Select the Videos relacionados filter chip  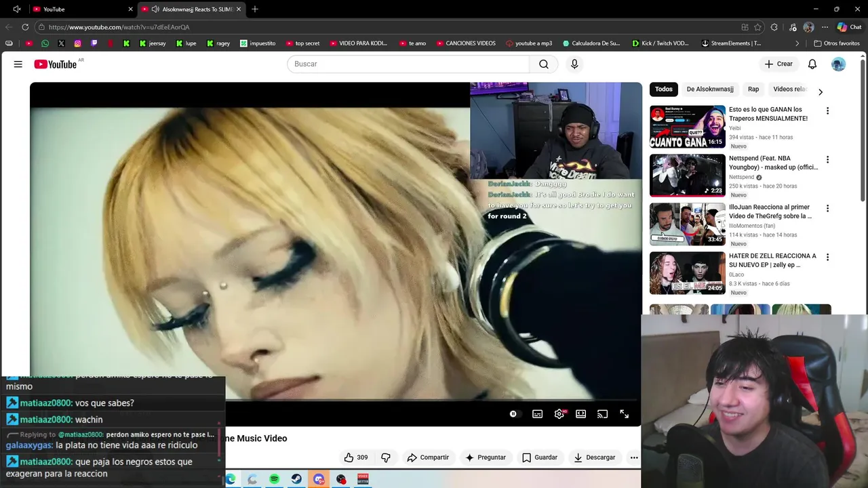click(x=790, y=89)
